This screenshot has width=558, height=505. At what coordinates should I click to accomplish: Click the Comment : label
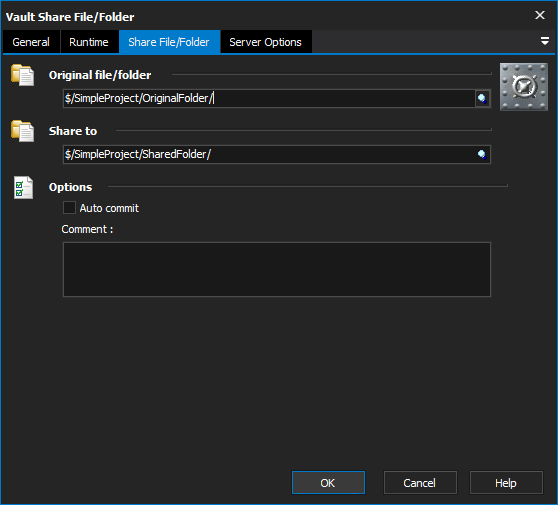click(x=87, y=229)
